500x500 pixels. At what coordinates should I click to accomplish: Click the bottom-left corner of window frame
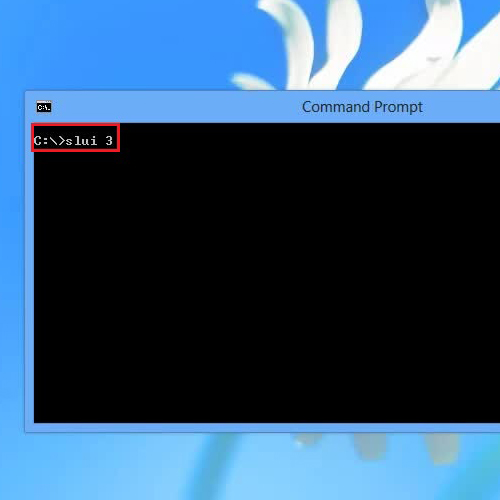[28, 429]
